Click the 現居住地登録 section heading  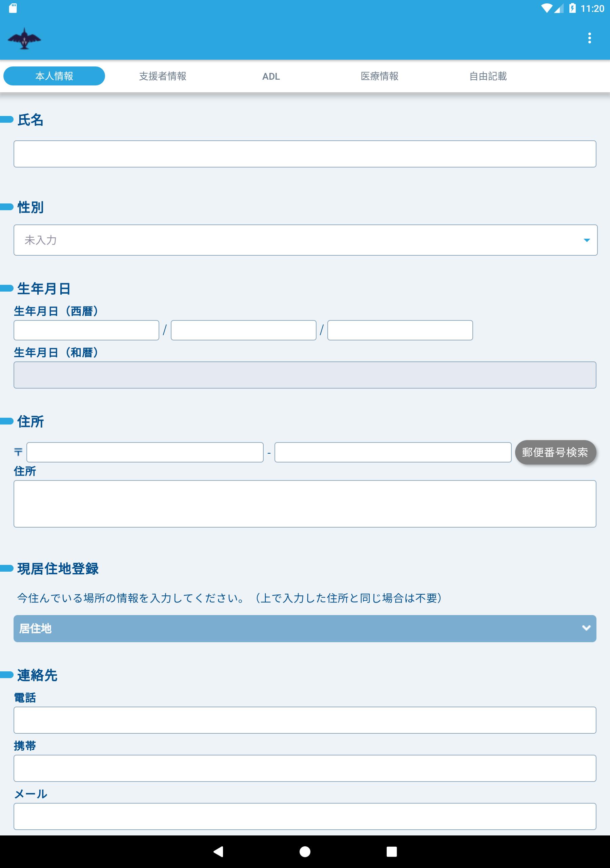58,569
